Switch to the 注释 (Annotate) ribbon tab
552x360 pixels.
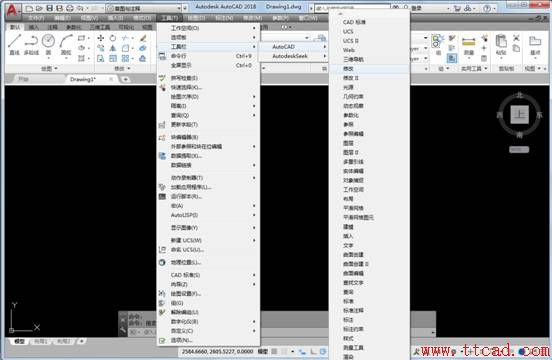tap(52, 27)
